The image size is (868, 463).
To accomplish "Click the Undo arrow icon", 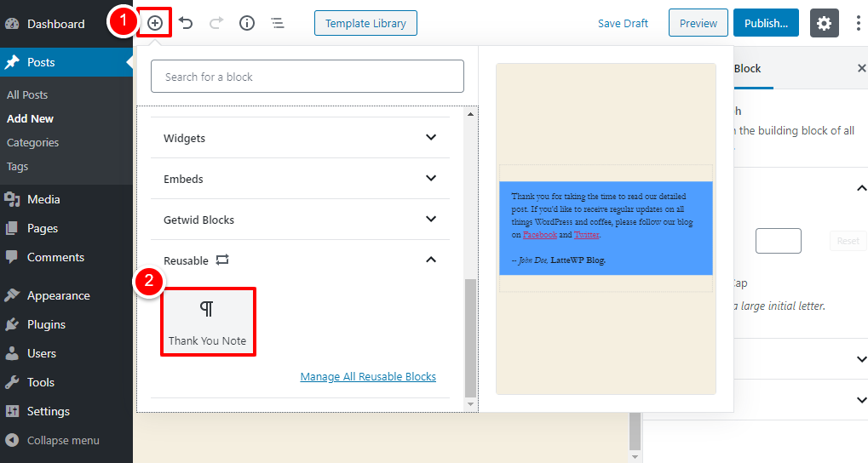I will 186,23.
